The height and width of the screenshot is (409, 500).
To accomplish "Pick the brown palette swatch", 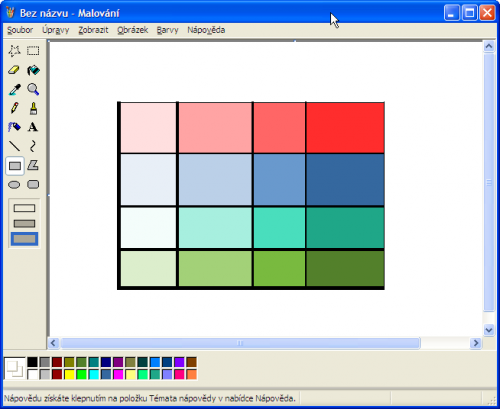I will [191, 362].
